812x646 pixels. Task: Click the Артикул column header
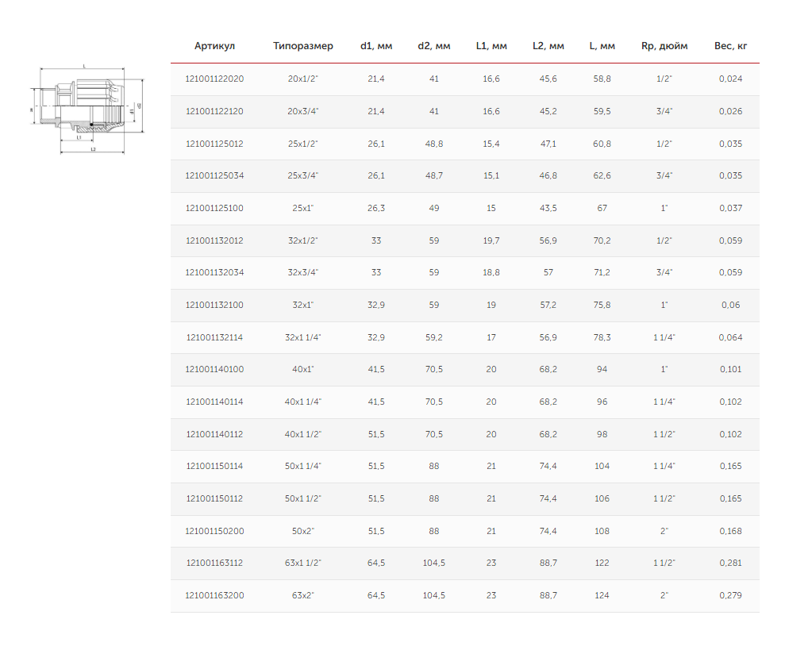[214, 46]
